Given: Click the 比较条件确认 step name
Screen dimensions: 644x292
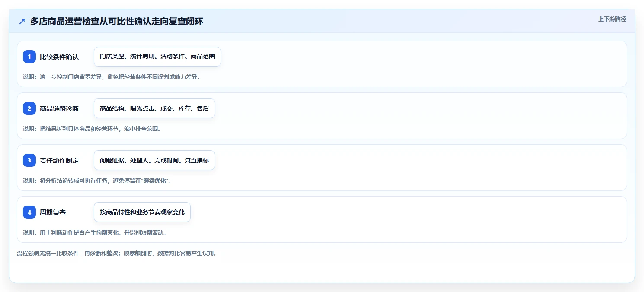Looking at the screenshot, I should click(59, 57).
